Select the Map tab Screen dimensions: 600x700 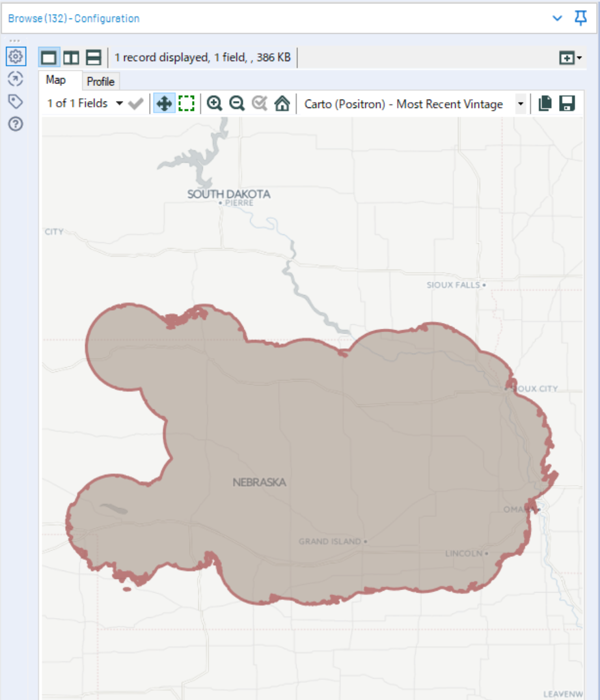[56, 80]
